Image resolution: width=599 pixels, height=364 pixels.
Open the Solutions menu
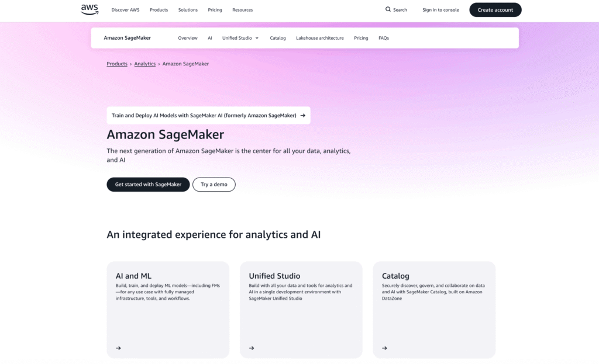click(188, 9)
